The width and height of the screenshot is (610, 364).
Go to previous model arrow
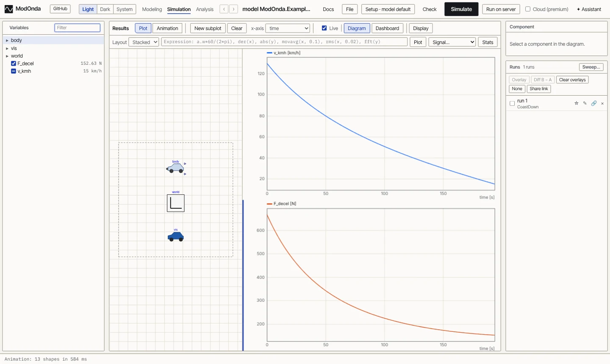pyautogui.click(x=224, y=9)
